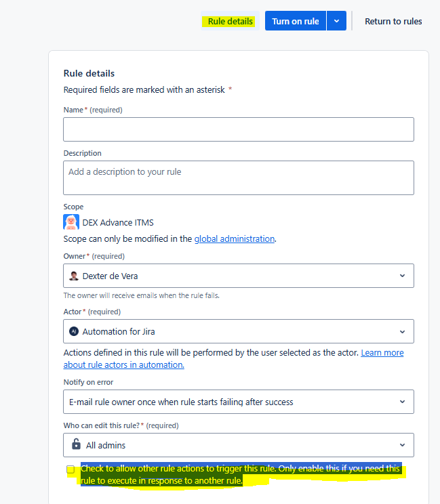Open the Owner dropdown chevron
440x504 pixels.
coord(402,276)
